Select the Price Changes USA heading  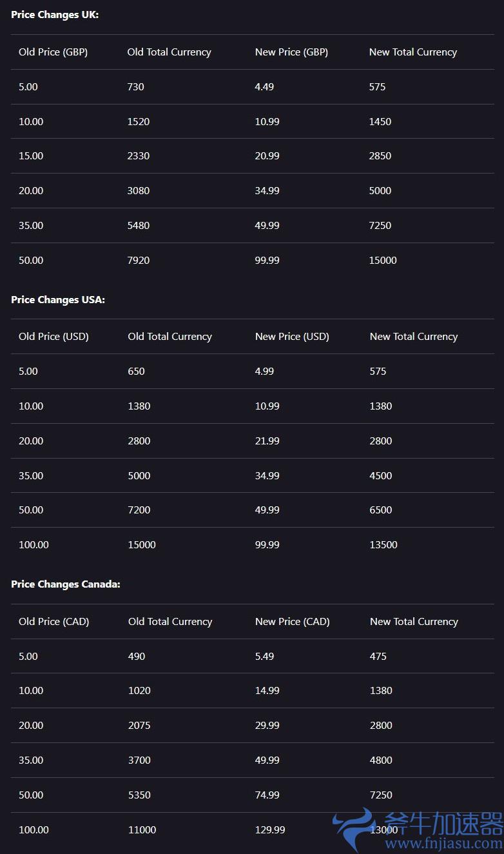click(x=58, y=299)
